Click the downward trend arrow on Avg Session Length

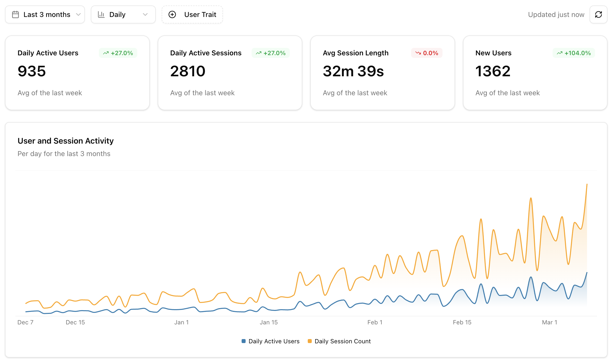(418, 53)
